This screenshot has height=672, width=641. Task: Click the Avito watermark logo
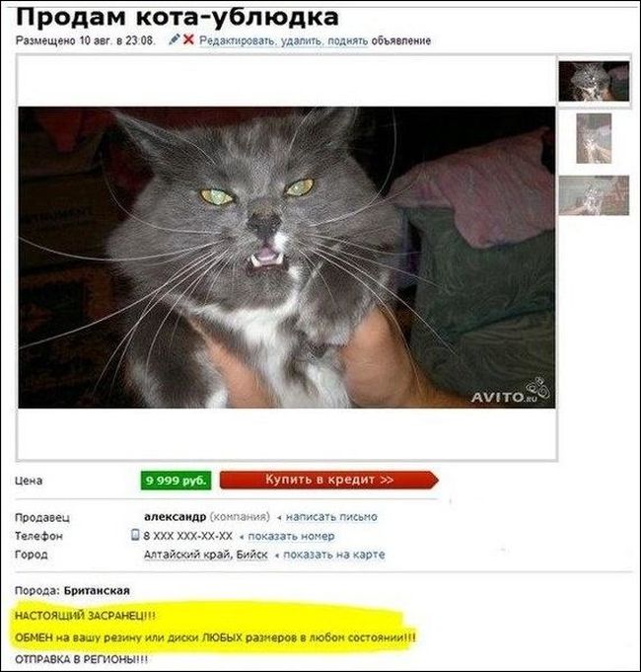[x=510, y=392]
